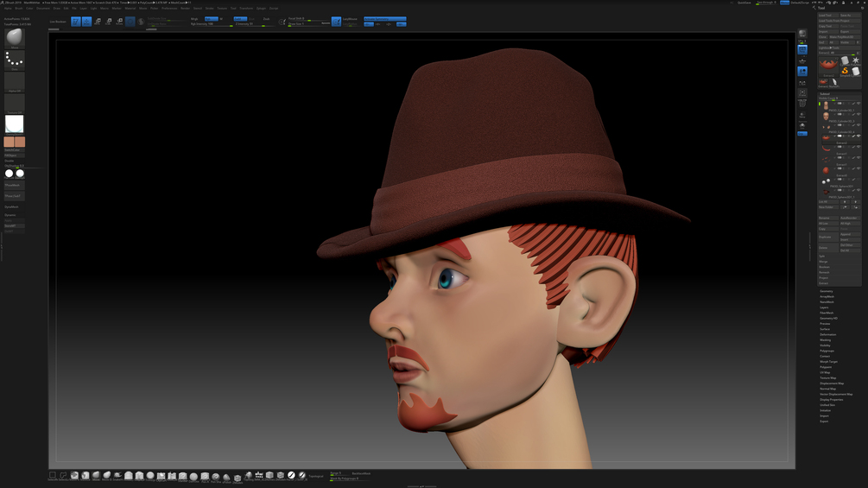
Task: Toggle the >M< mirror symmetry option
Action: (x=401, y=24)
